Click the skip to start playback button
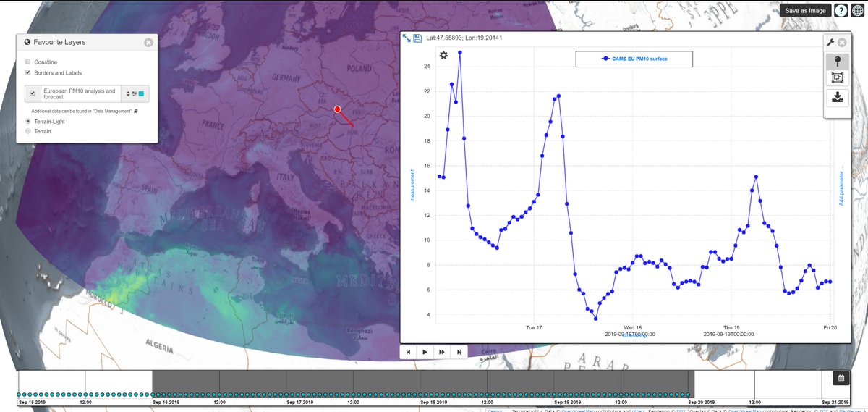Screen dimensions: 868x412 pyautogui.click(x=409, y=352)
